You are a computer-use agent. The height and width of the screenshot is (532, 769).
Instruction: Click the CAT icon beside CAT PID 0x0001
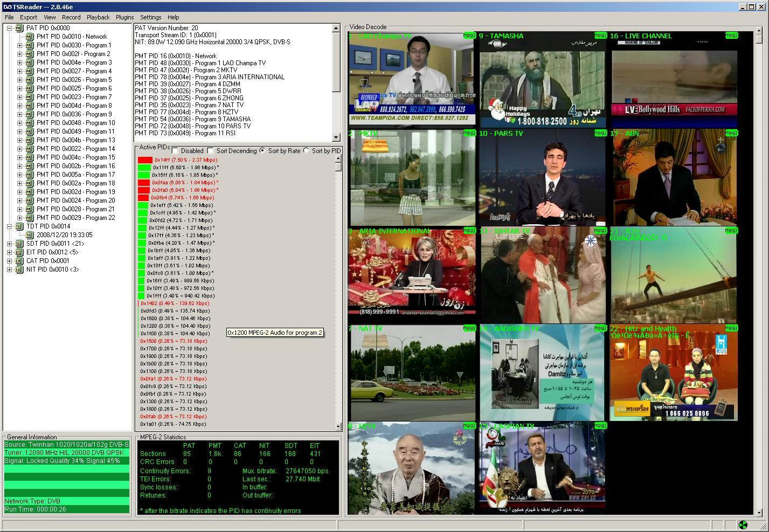click(19, 261)
